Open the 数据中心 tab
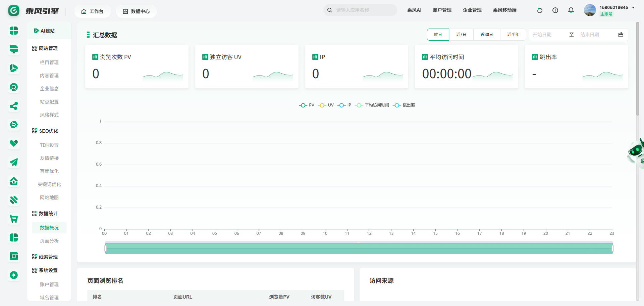 (x=136, y=11)
